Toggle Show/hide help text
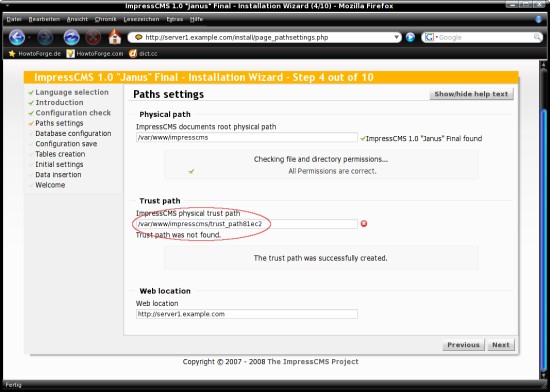 point(471,94)
